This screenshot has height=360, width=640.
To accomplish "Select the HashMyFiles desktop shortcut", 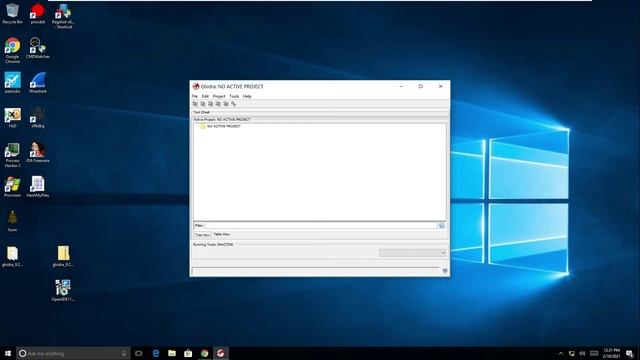I will 38,187.
